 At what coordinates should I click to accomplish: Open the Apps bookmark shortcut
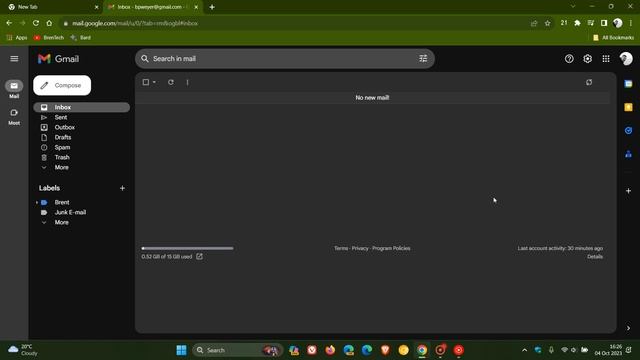(x=17, y=38)
